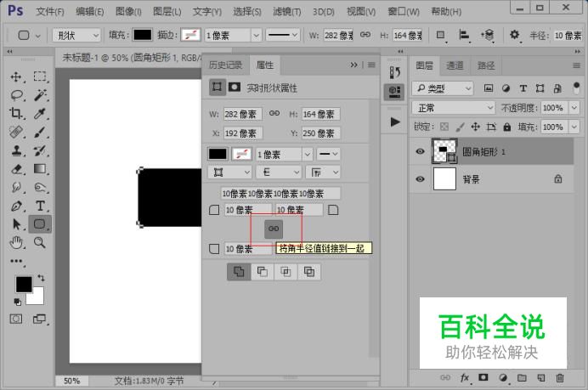The width and height of the screenshot is (588, 390).
Task: Switch to the 通道 tab
Action: (x=455, y=65)
